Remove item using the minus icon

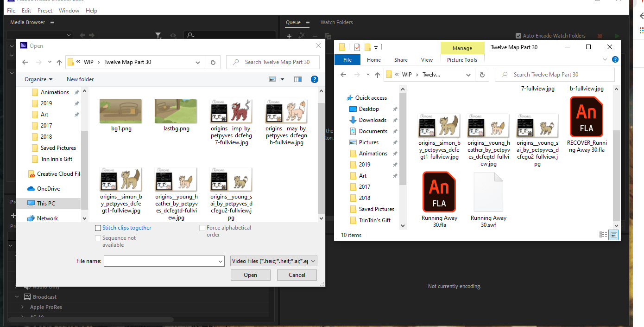pos(315,36)
